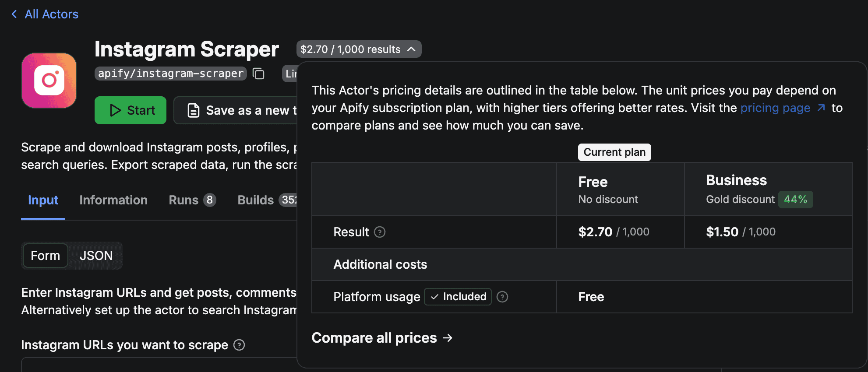
Task: Click the document icon in Save as a new task
Action: [x=194, y=110]
